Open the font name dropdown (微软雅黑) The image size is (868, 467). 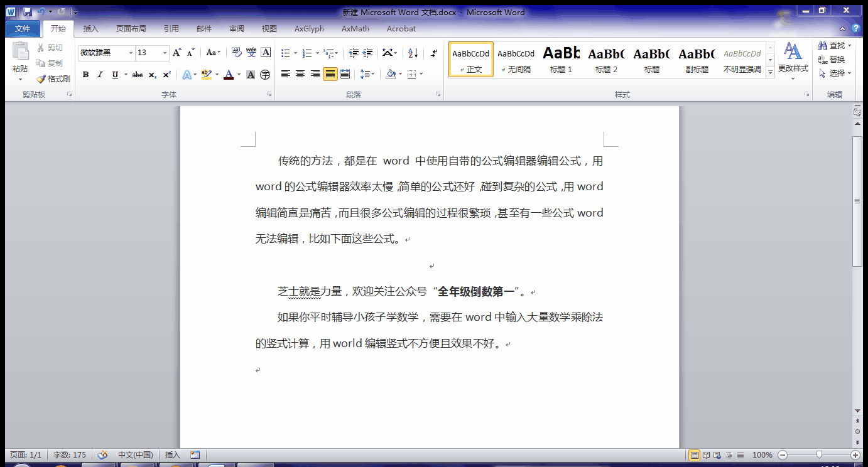(x=131, y=53)
